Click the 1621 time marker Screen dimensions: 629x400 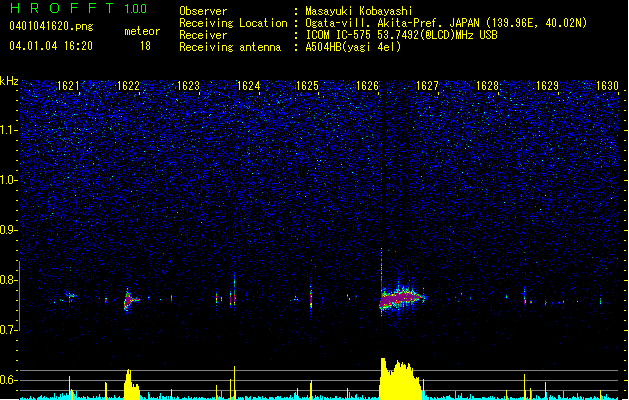point(68,86)
